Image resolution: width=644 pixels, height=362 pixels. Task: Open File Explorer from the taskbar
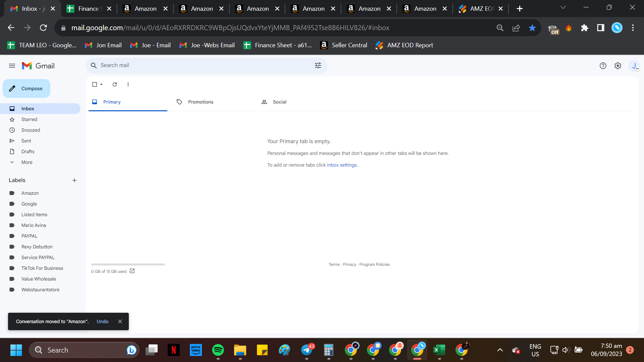(x=240, y=350)
